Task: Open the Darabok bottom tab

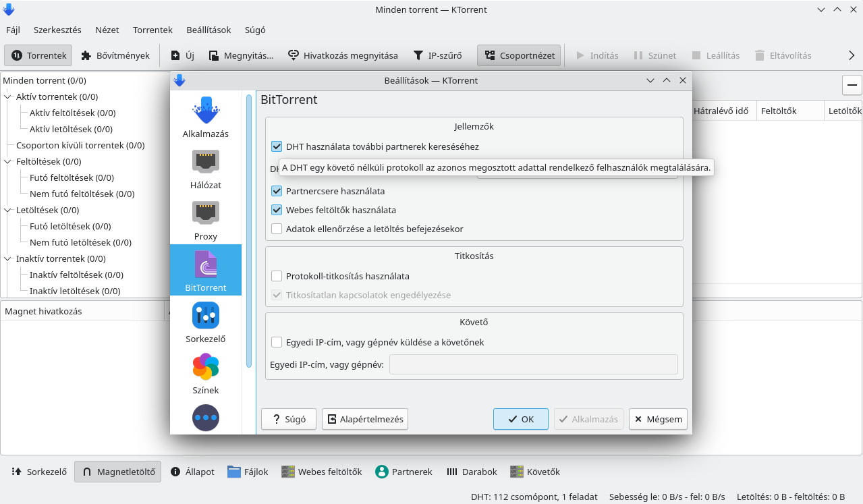Action: (472, 472)
